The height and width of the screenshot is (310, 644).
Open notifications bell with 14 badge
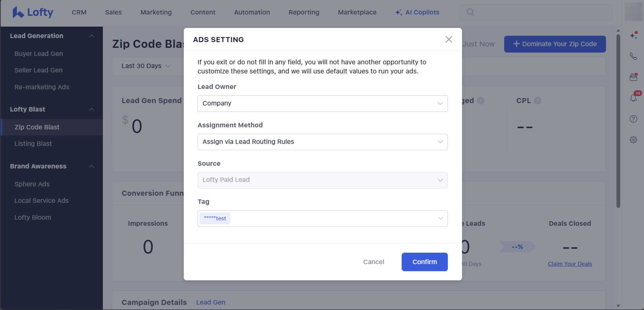[x=634, y=98]
